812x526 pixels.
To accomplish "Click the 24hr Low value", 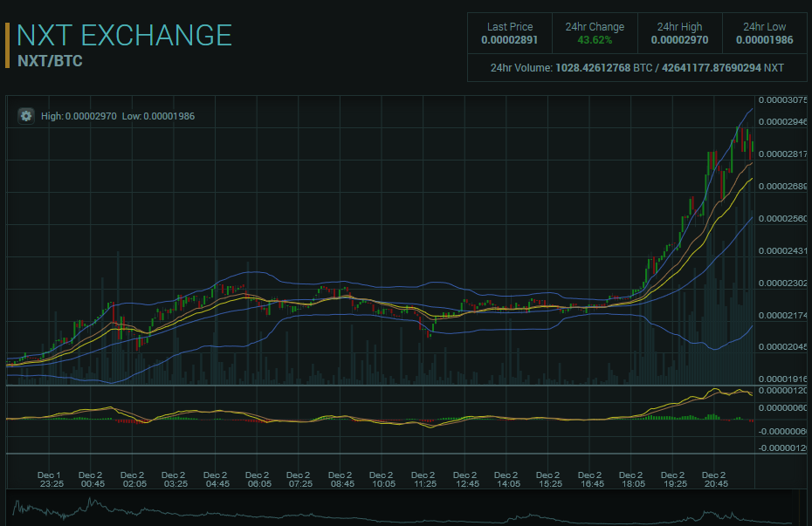I will coord(764,40).
